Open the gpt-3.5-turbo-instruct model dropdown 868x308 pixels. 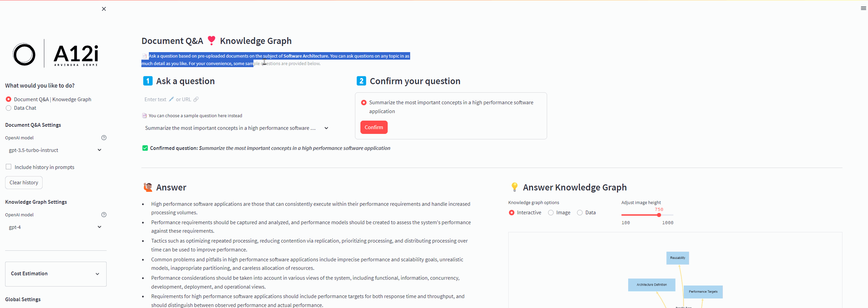point(56,150)
